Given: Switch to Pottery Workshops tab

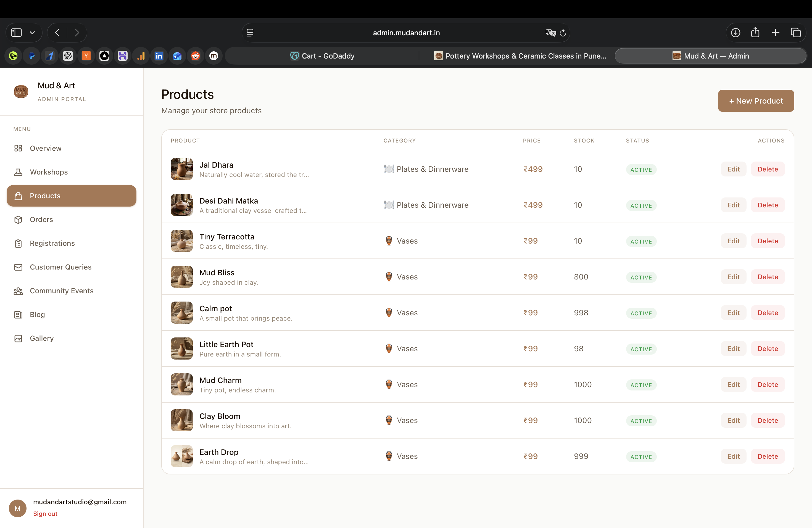Looking at the screenshot, I should (520, 56).
